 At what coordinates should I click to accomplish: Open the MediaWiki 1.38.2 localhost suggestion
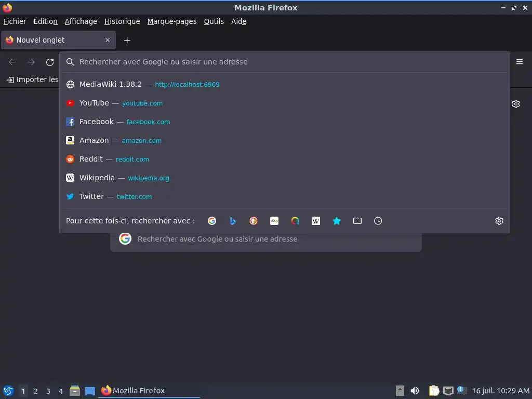point(285,84)
